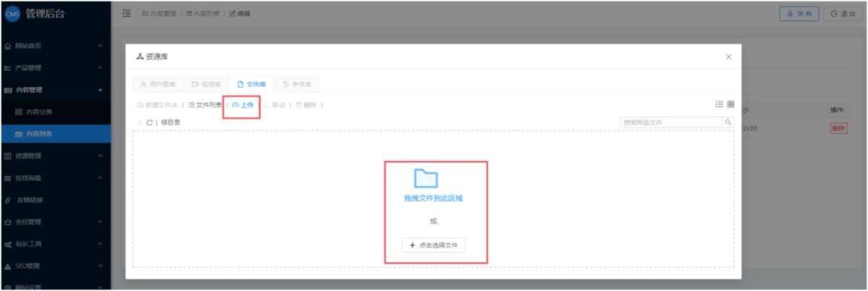This screenshot has width=868, height=291.
Task: Click the 拖拽文件到此区域 text
Action: point(433,198)
